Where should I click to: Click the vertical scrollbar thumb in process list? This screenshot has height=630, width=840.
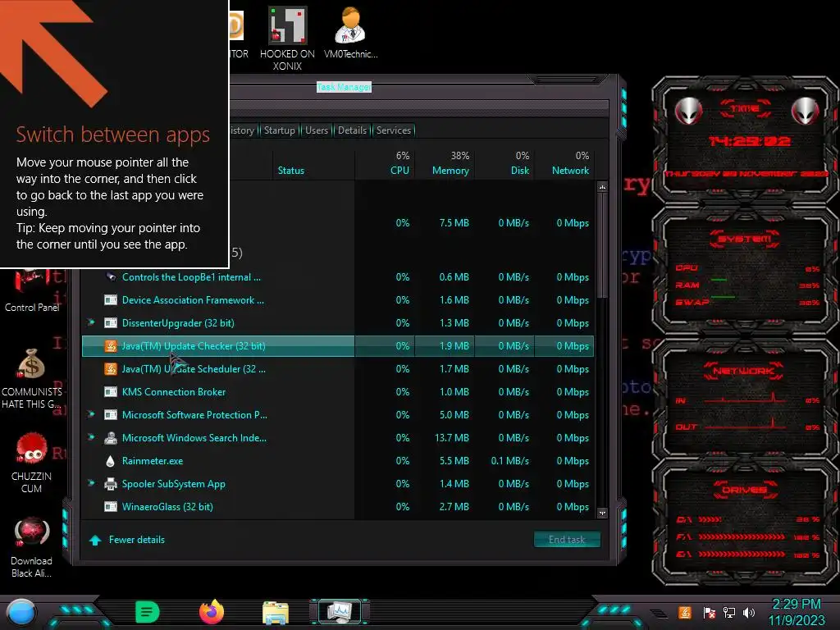coord(602,245)
